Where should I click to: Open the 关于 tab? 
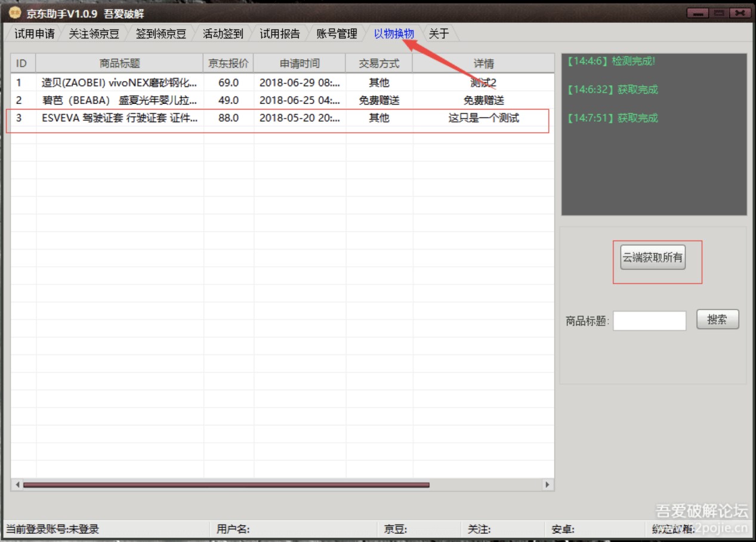[x=439, y=34]
